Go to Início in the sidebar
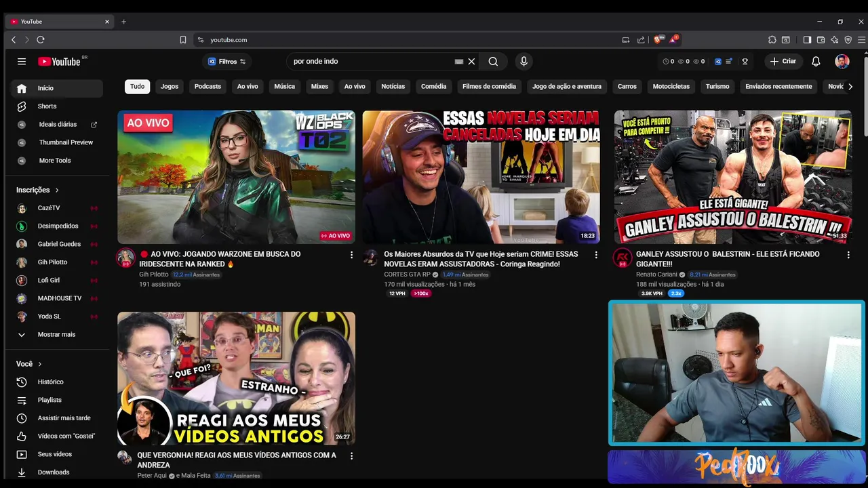 point(57,88)
